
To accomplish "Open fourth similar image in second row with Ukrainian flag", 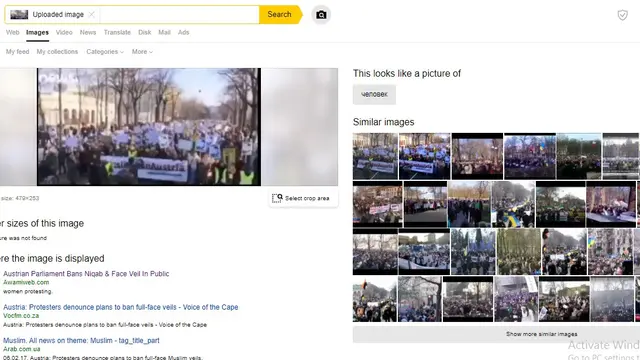I will tap(513, 204).
